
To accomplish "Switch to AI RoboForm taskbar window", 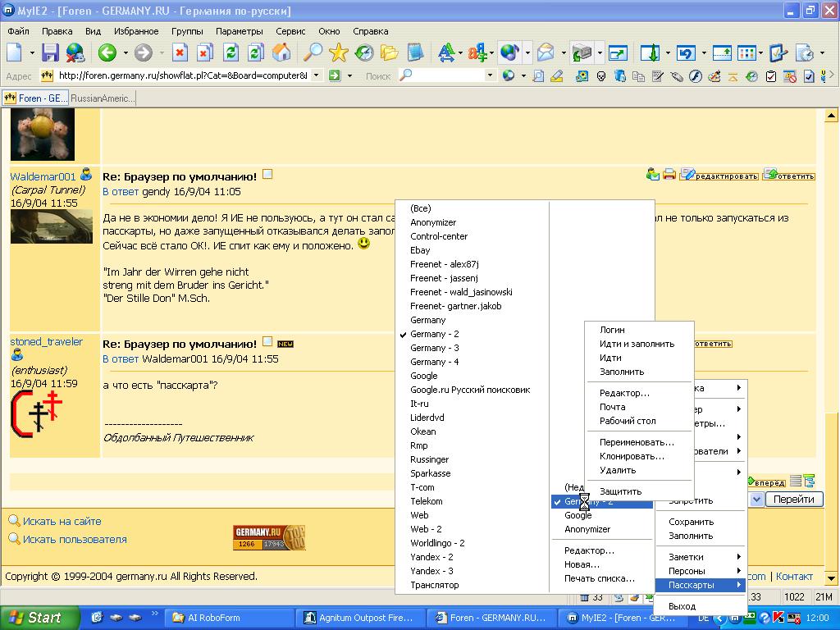I will click(229, 618).
